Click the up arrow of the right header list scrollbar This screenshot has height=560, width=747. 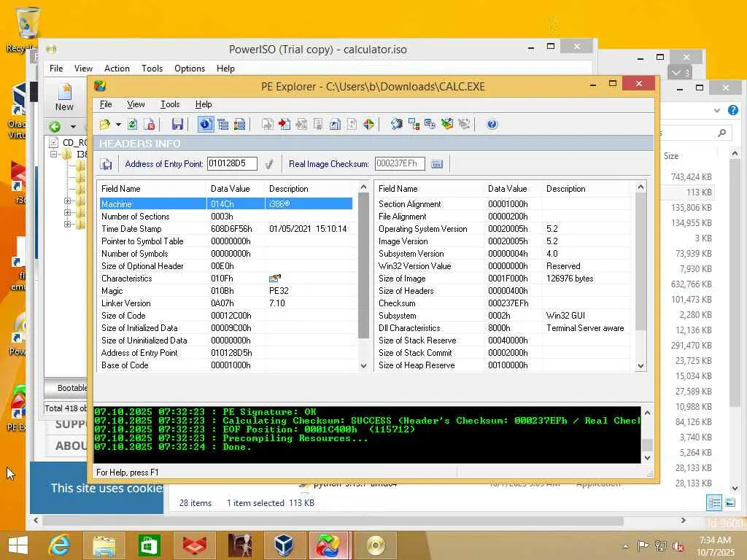click(x=640, y=187)
